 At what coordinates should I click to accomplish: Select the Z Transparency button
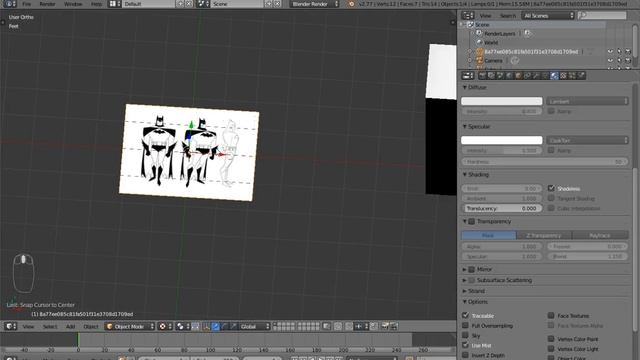point(544,235)
